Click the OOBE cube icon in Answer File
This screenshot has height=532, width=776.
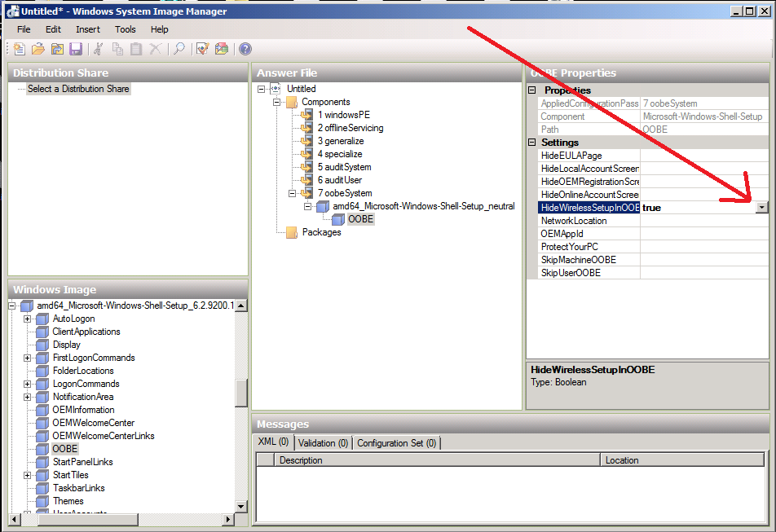click(x=338, y=219)
